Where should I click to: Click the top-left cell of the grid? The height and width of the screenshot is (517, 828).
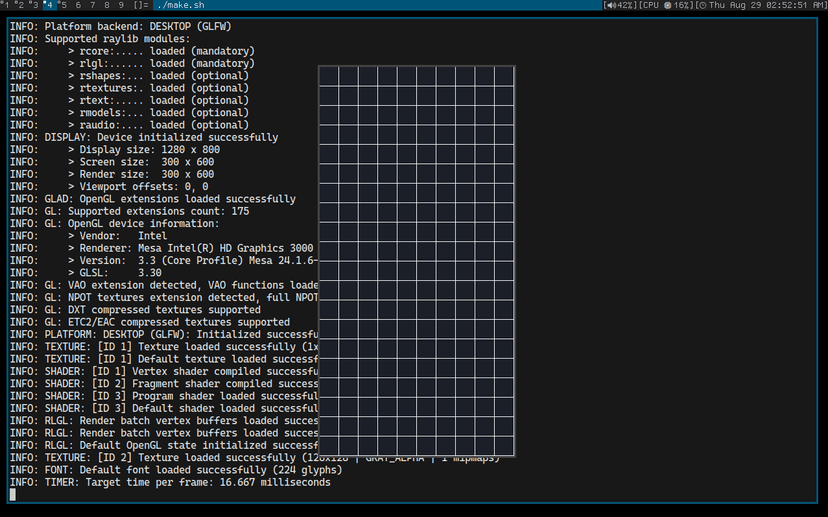tap(329, 77)
